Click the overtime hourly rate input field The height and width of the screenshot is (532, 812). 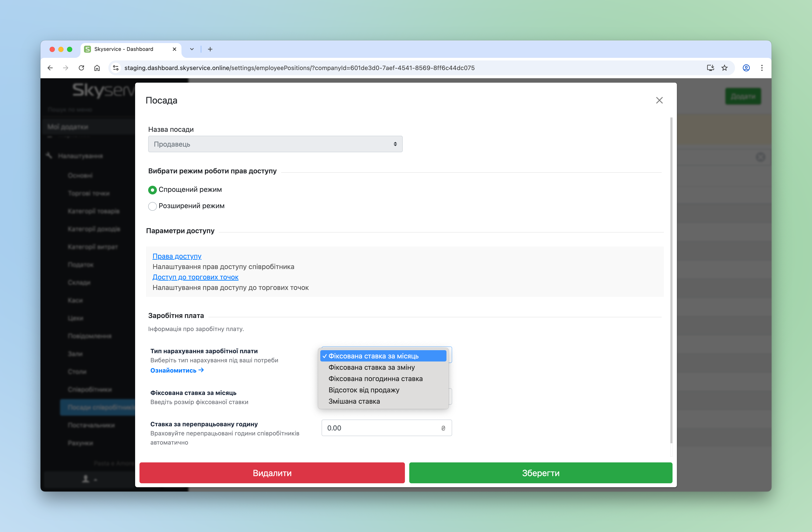point(382,428)
